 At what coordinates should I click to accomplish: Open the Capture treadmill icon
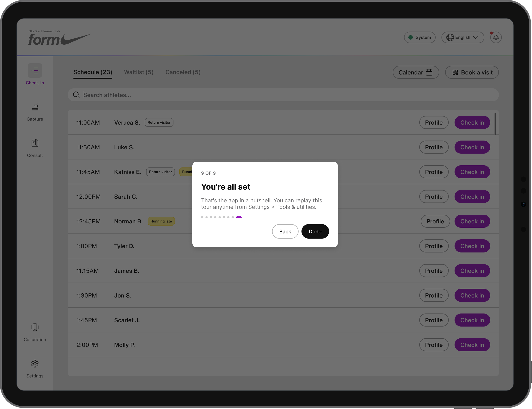(x=35, y=107)
